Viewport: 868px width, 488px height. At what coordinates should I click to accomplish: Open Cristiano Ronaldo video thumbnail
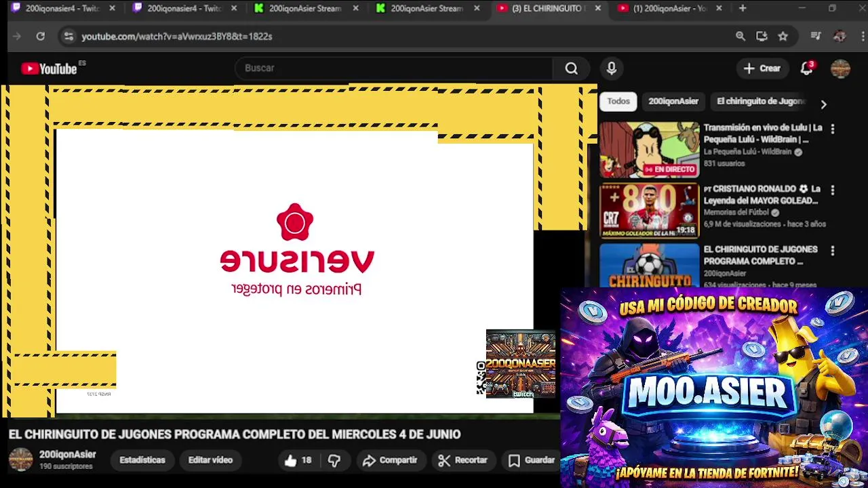(x=649, y=211)
